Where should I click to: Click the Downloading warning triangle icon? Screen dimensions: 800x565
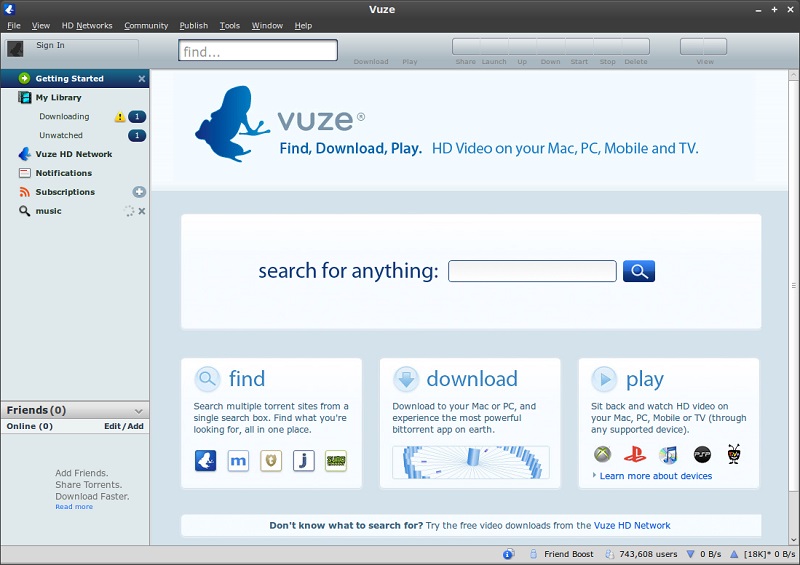120,117
